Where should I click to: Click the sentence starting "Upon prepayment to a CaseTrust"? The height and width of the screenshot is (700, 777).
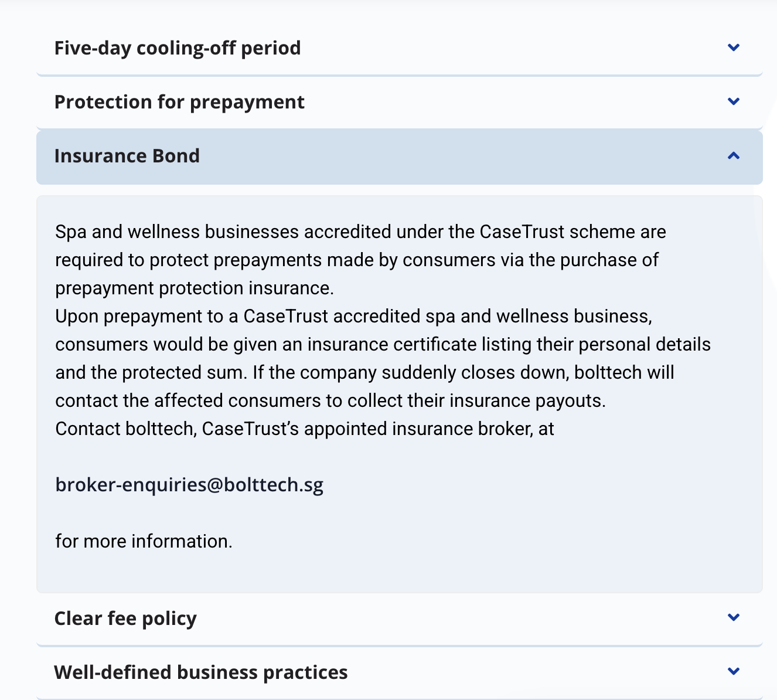(353, 317)
